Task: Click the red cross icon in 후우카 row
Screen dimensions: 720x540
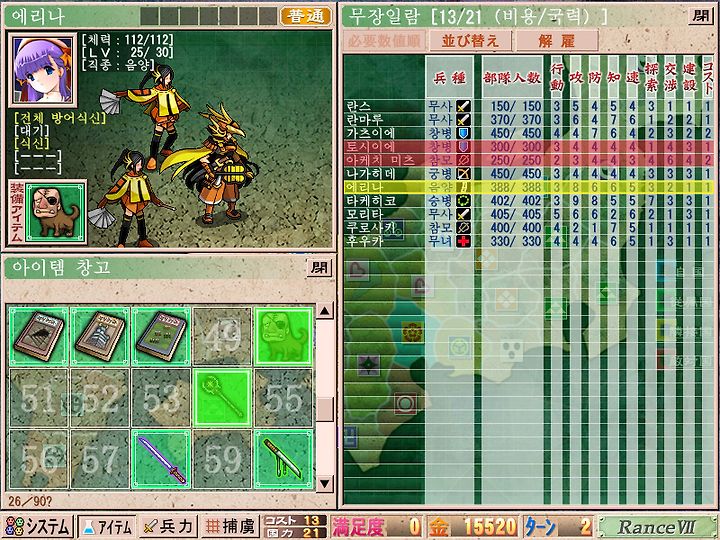Action: pyautogui.click(x=463, y=241)
